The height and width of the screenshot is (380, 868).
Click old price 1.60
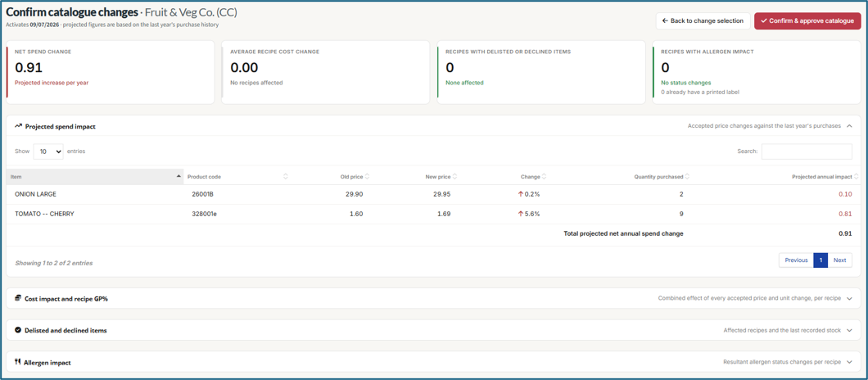356,214
